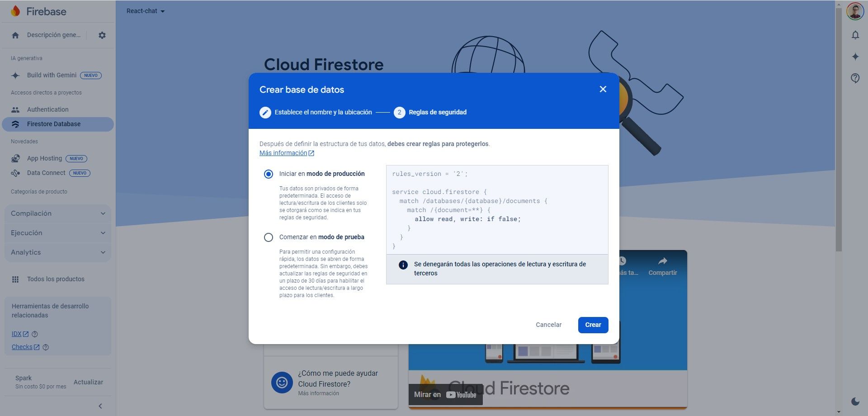Expand the Compilación category

[x=58, y=213]
